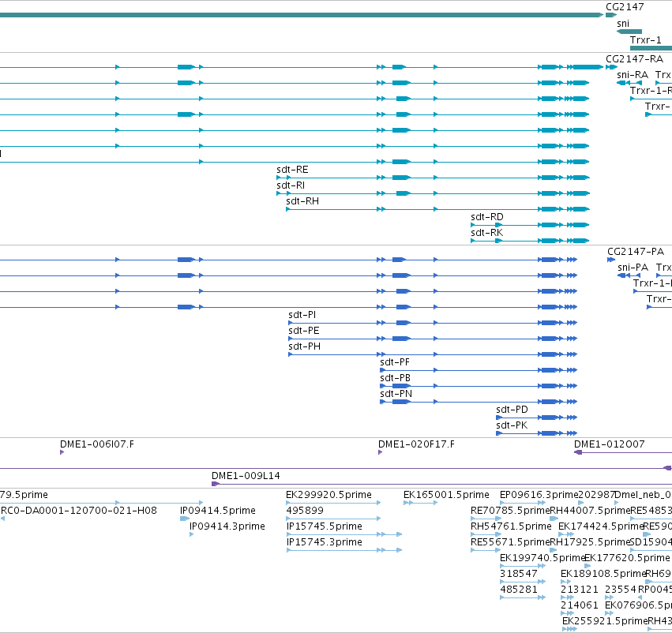This screenshot has height=633, width=672.
Task: Open the RC0-DA0001-120700-021-H08 EST label
Action: click(79, 511)
